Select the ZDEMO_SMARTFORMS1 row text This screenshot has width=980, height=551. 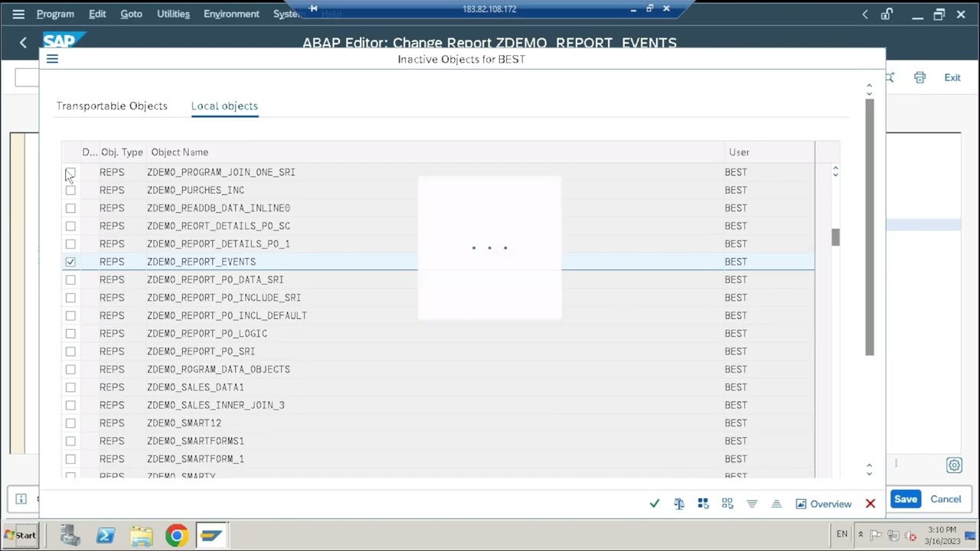195,441
